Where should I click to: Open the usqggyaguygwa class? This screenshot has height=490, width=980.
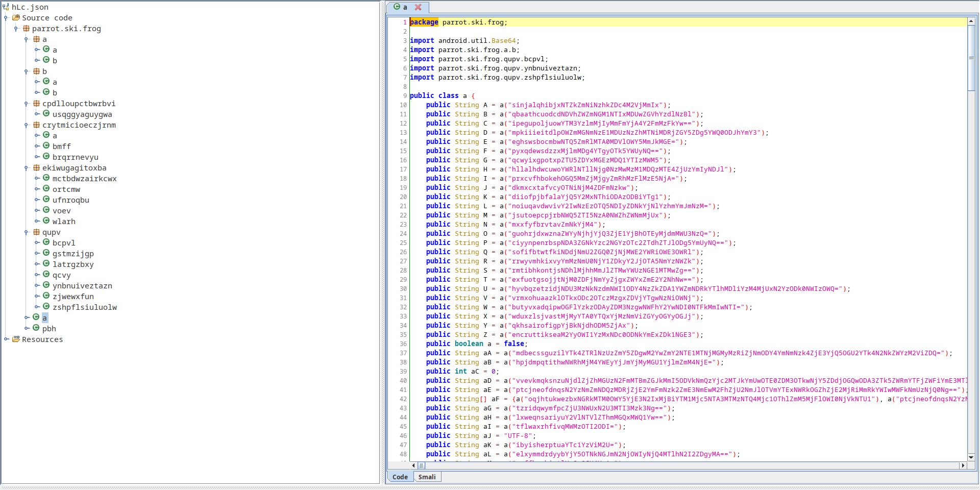tap(82, 114)
